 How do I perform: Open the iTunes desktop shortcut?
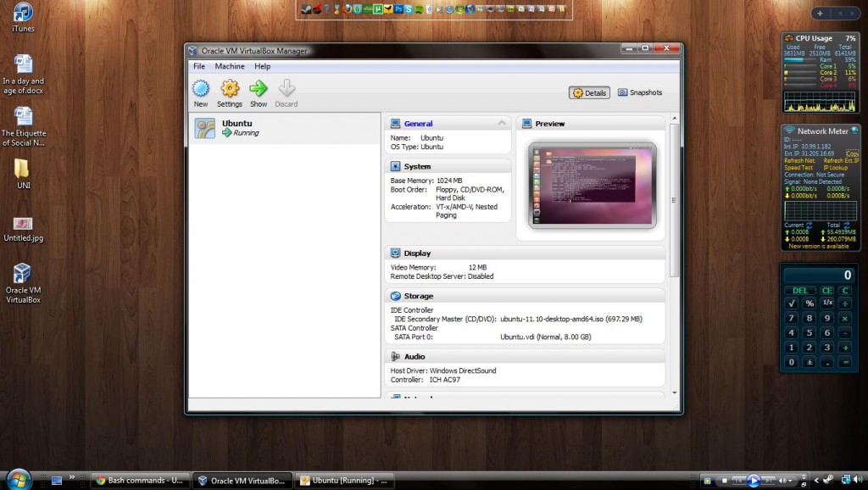[23, 17]
